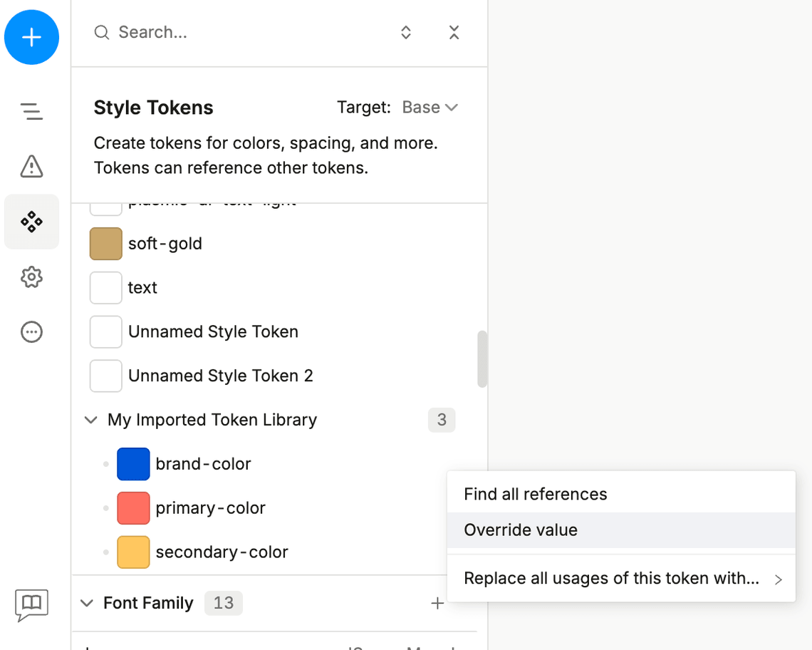Image resolution: width=812 pixels, height=650 pixels.
Task: Choose Find all references menu item
Action: tap(536, 494)
